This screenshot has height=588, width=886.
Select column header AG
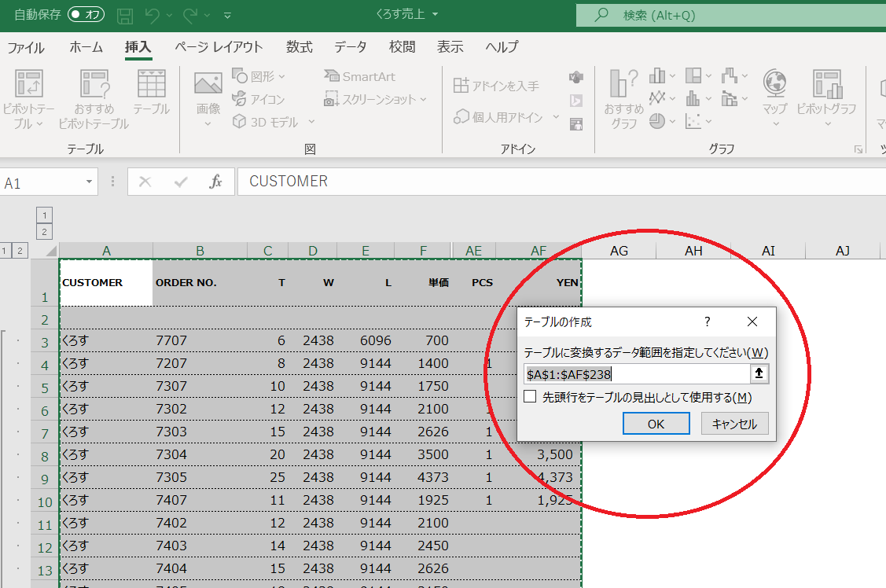tap(619, 251)
